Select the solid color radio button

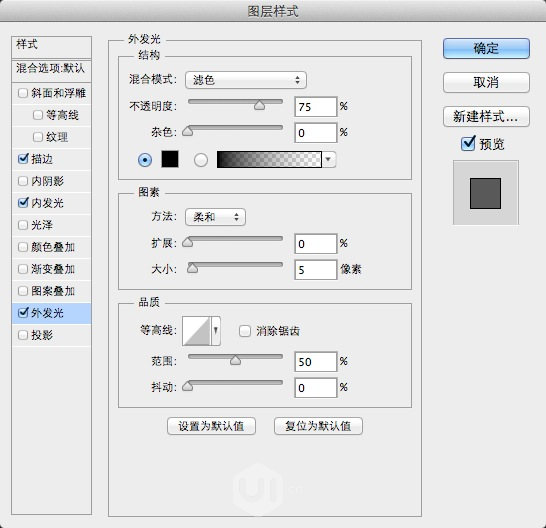(x=145, y=160)
